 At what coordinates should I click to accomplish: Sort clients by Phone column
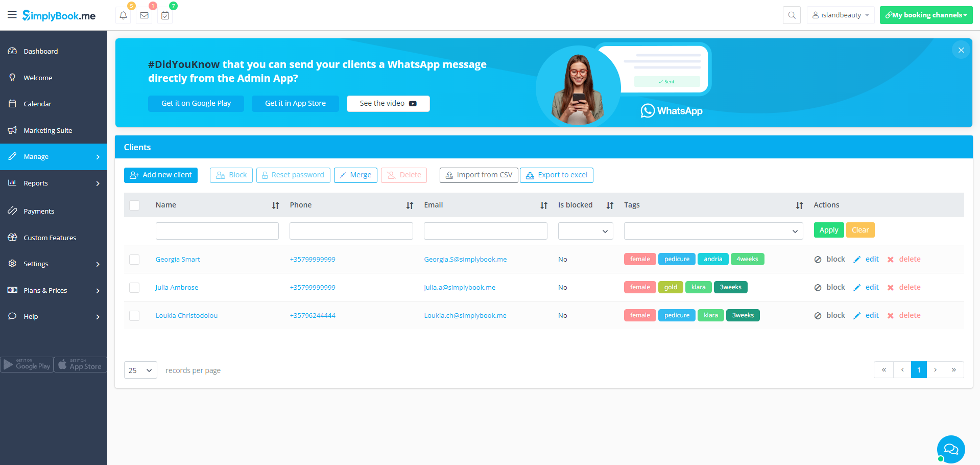(410, 205)
